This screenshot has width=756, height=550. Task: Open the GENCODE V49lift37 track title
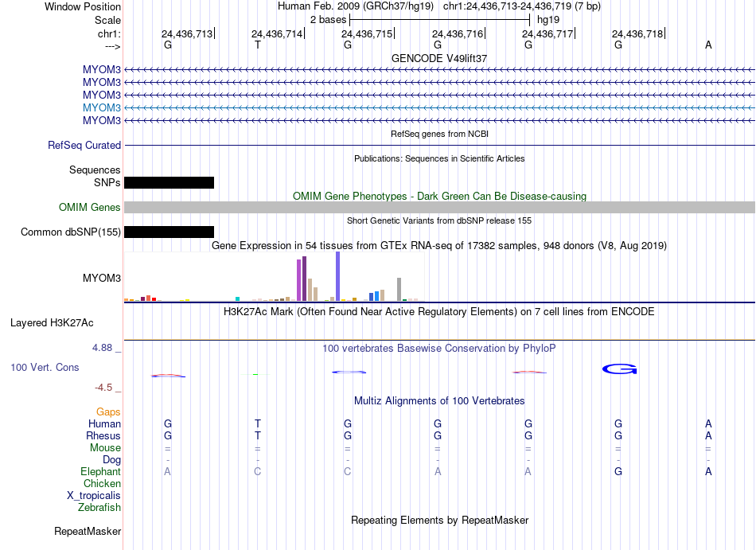[439, 58]
